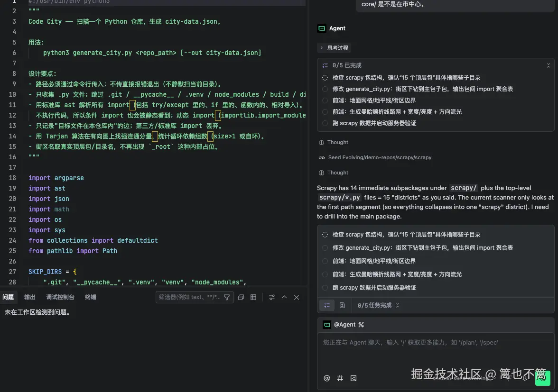Open the file changes diff icon
Image resolution: width=558 pixels, height=392 pixels.
pyautogui.click(x=343, y=305)
